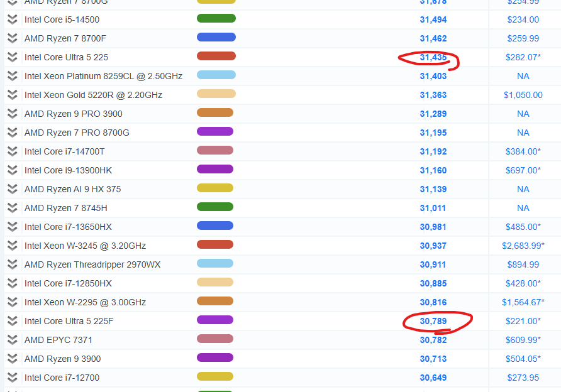Open the Intel Core i7-14700T link
This screenshot has height=392, width=561.
click(64, 151)
